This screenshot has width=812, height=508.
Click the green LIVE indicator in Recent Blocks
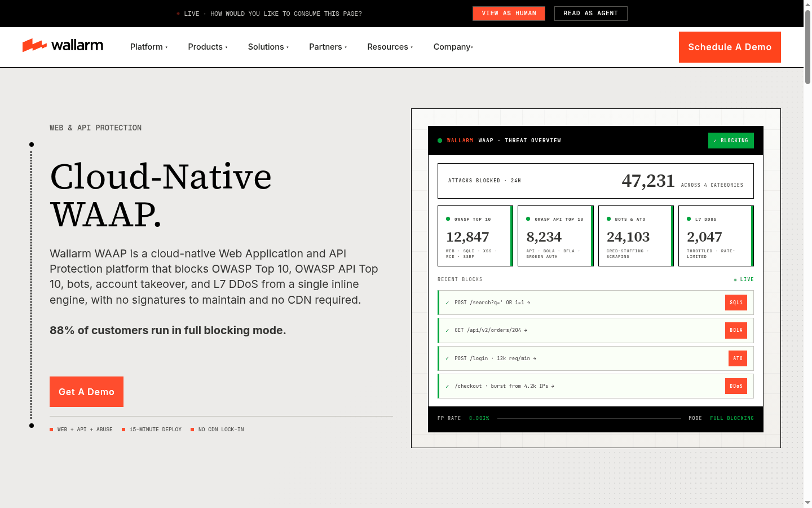pos(744,279)
